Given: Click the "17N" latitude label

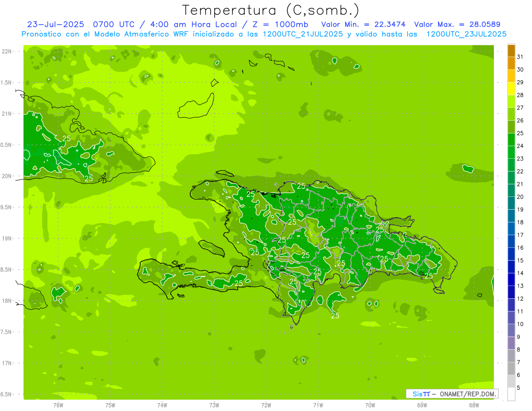Looking at the screenshot, I should click(7, 363).
